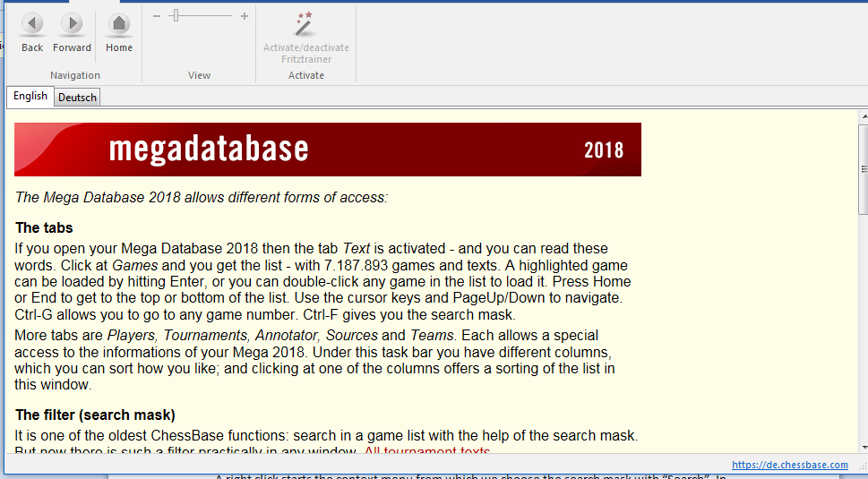Click the italic 'Sources' word

coord(351,336)
